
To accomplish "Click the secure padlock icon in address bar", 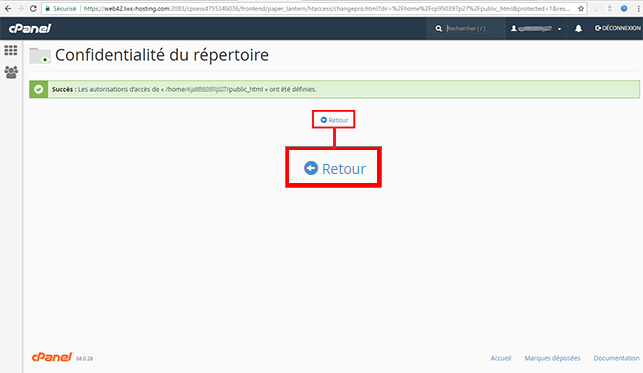I will (48, 9).
